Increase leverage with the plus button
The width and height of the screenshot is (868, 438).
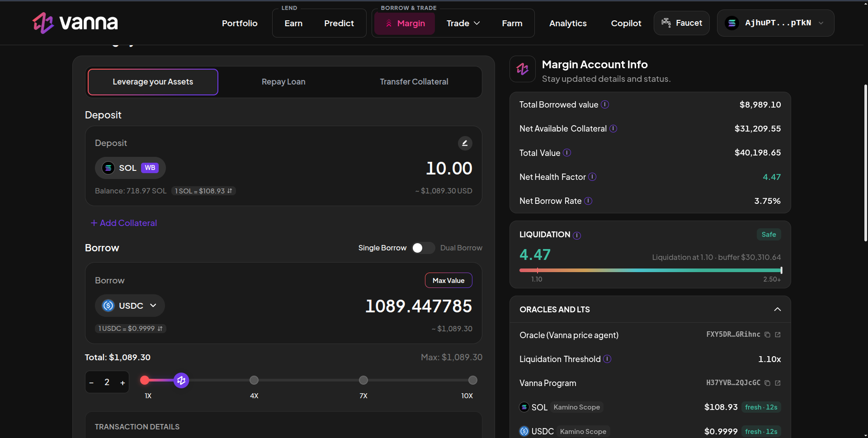coord(123,382)
